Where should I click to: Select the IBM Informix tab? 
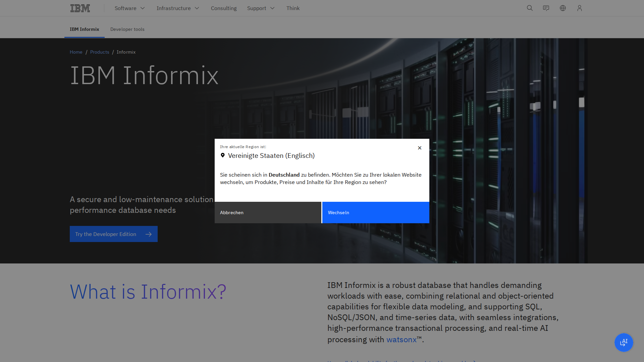click(84, 29)
